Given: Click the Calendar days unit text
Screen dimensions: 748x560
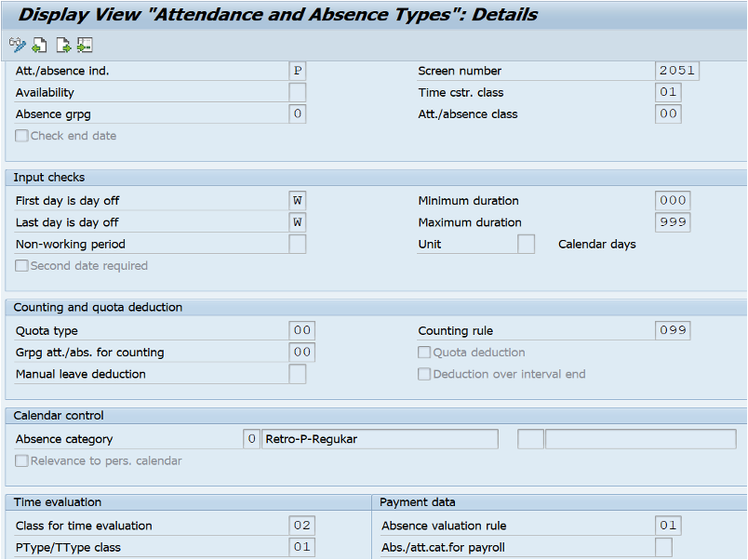Looking at the screenshot, I should click(596, 245).
